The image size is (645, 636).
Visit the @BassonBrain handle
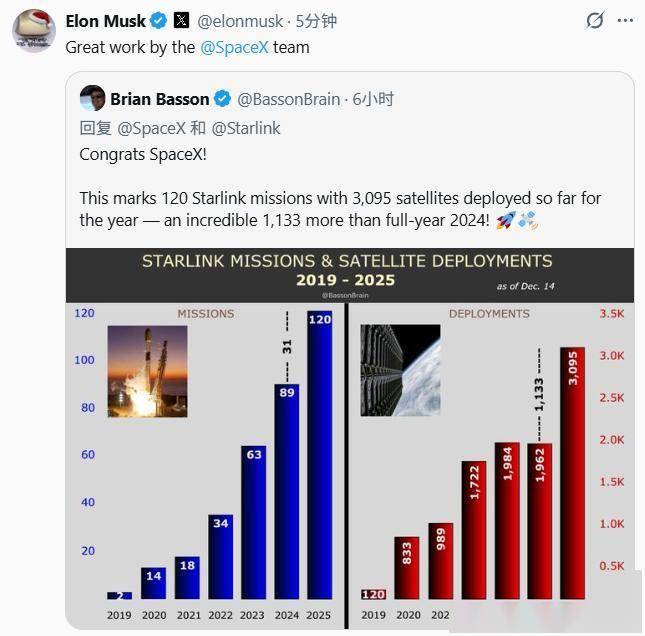click(x=290, y=99)
